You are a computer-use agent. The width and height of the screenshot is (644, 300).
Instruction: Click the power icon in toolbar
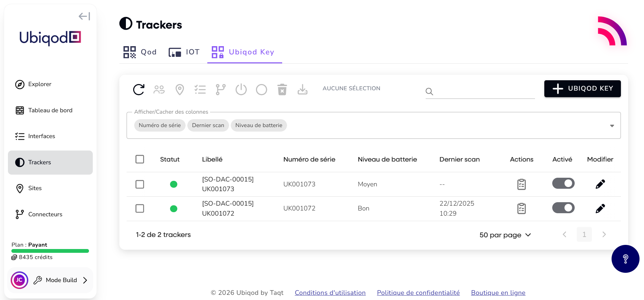pos(241,90)
